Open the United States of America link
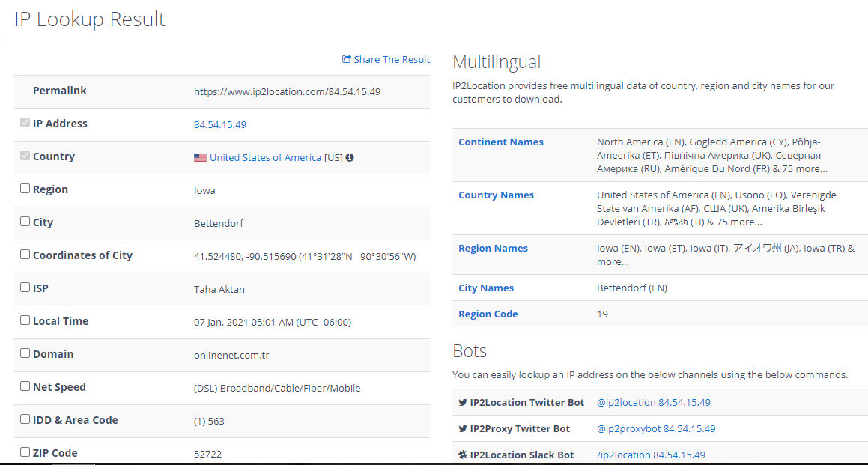This screenshot has height=465, width=868. click(x=265, y=157)
